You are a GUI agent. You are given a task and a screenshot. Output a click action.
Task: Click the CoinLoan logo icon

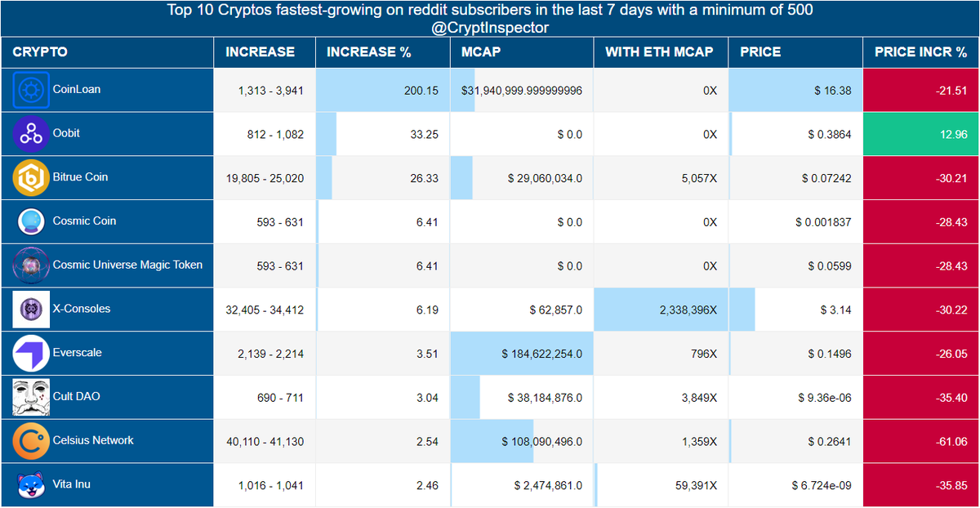click(x=31, y=90)
